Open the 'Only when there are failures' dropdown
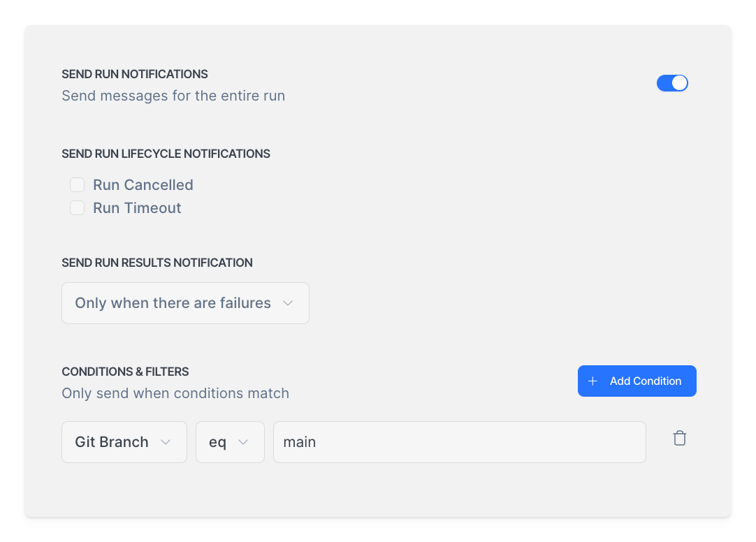The image size is (756, 542). [x=185, y=303]
